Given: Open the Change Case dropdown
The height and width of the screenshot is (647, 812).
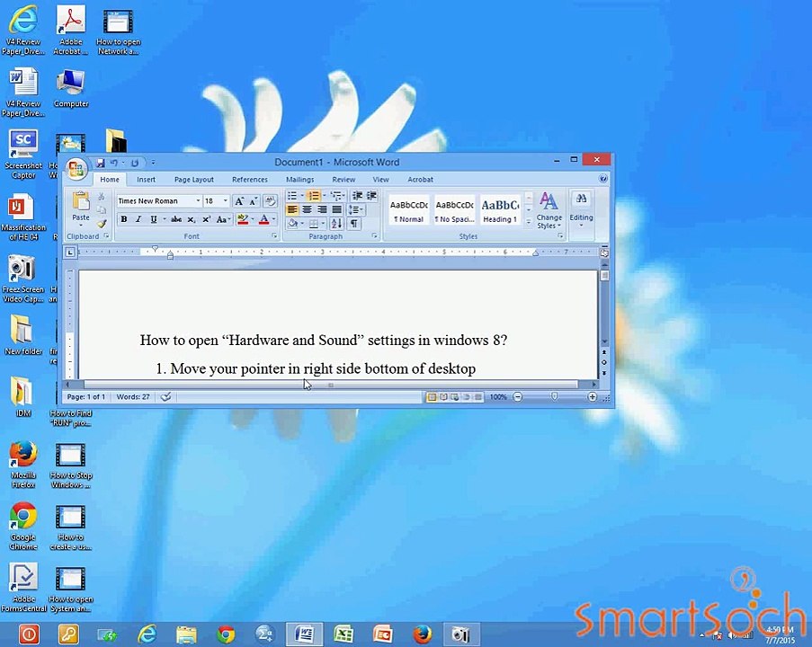Looking at the screenshot, I should tap(223, 219).
